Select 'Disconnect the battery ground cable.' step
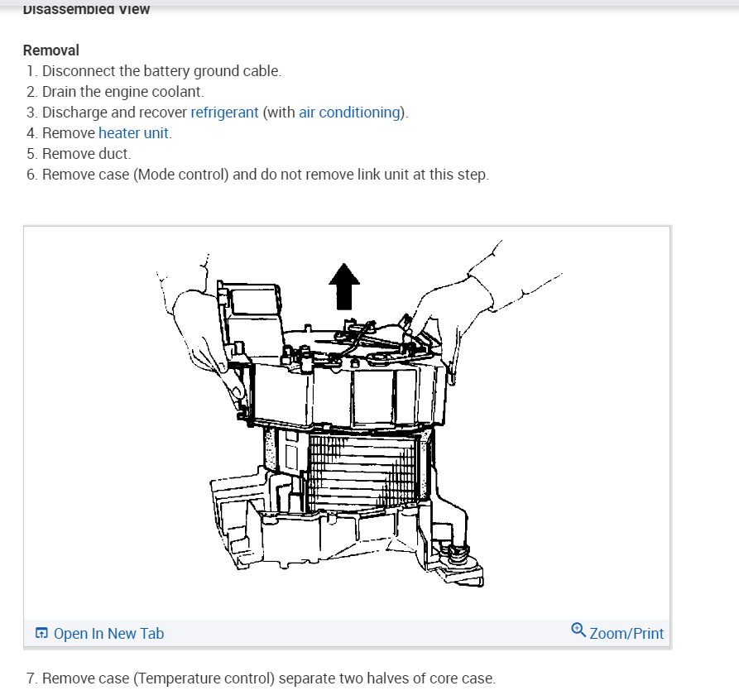 pos(161,71)
